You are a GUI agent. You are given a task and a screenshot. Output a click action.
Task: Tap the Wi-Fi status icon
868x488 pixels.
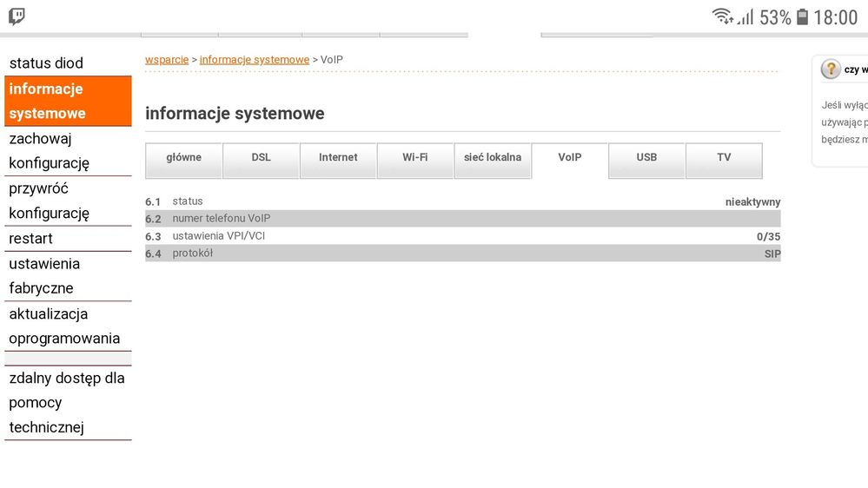tap(723, 16)
